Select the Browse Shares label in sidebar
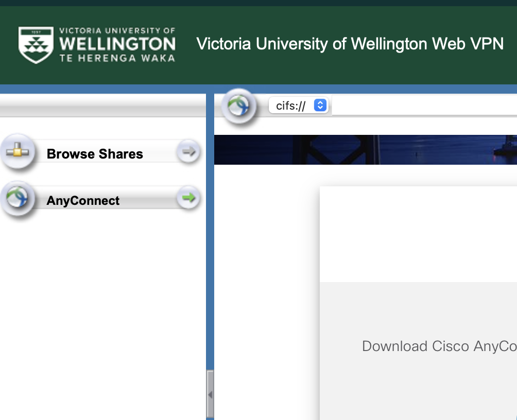Image resolution: width=517 pixels, height=420 pixels. 95,154
